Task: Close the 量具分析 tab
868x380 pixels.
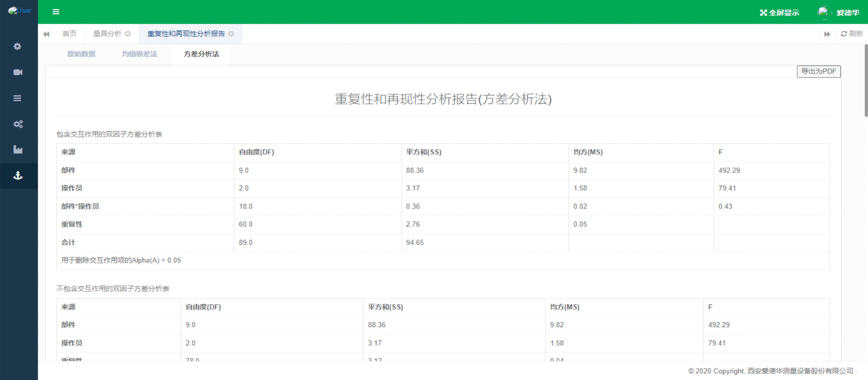Action: click(128, 34)
